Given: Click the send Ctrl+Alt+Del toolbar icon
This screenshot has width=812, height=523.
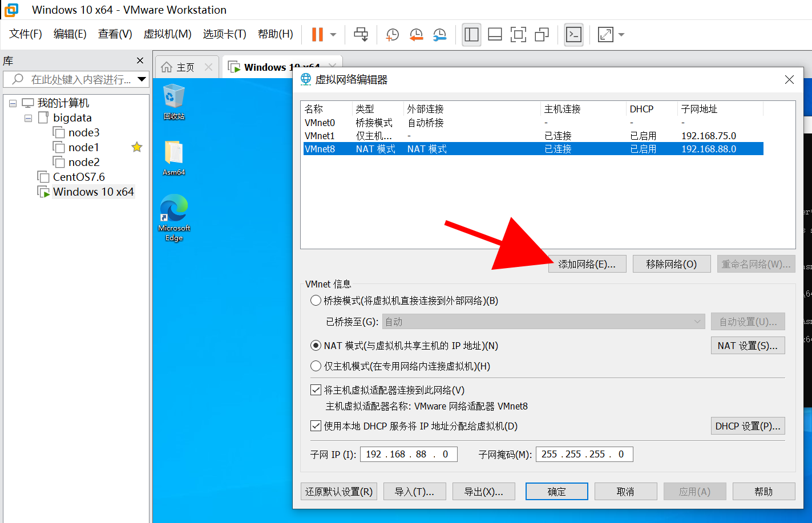Looking at the screenshot, I should point(361,34).
